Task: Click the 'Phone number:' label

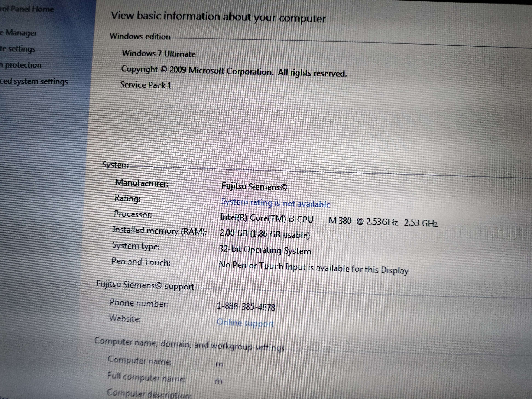Action: click(x=139, y=303)
